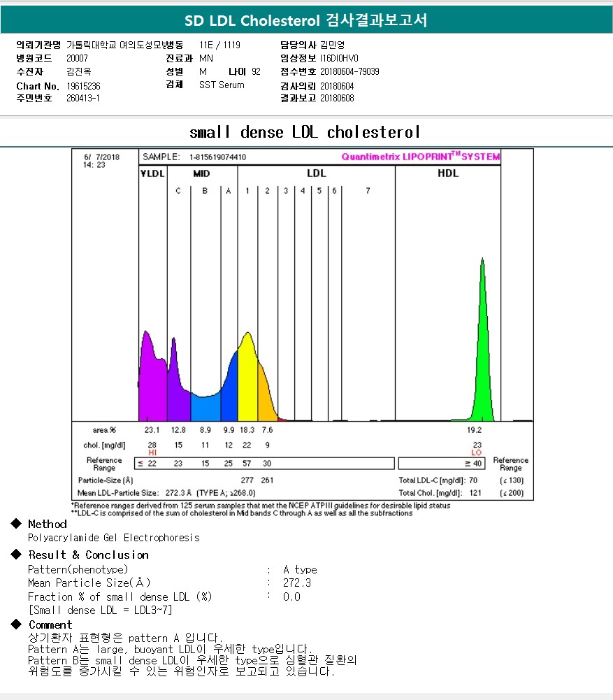Image resolution: width=613 pixels, height=700 pixels.
Task: Click reception number '20180604-79039'
Action: click(349, 71)
